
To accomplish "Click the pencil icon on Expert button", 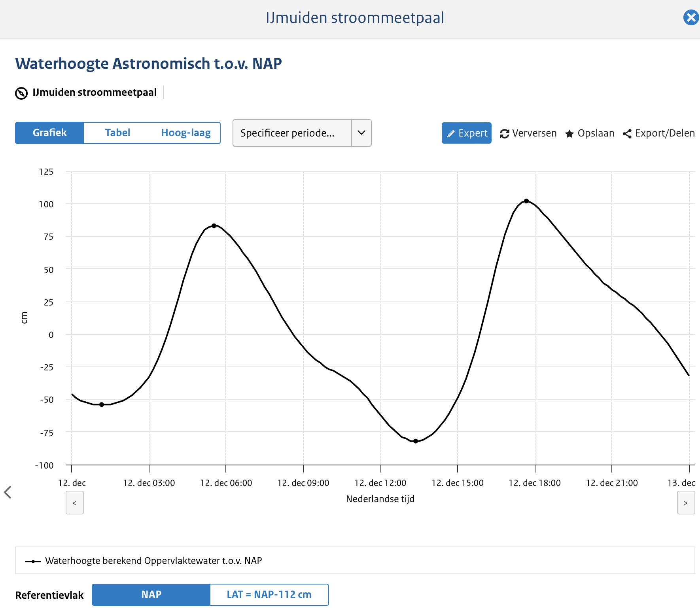I will point(450,134).
